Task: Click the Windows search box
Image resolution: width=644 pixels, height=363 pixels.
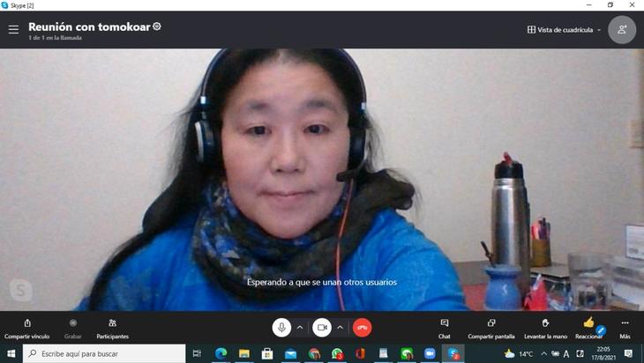Action: [x=104, y=353]
